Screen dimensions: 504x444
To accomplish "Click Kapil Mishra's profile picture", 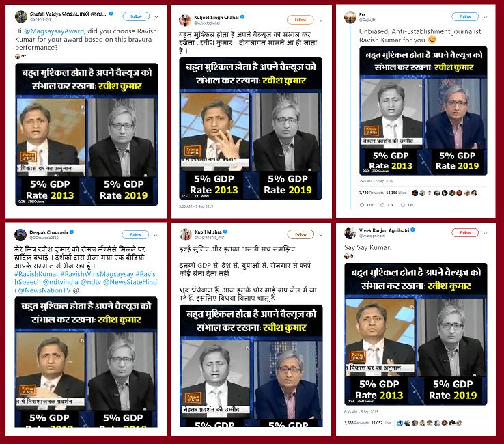I will point(186,234).
